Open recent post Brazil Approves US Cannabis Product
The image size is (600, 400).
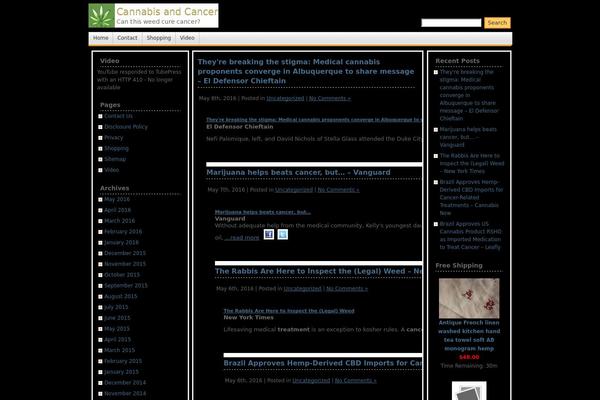pos(470,235)
